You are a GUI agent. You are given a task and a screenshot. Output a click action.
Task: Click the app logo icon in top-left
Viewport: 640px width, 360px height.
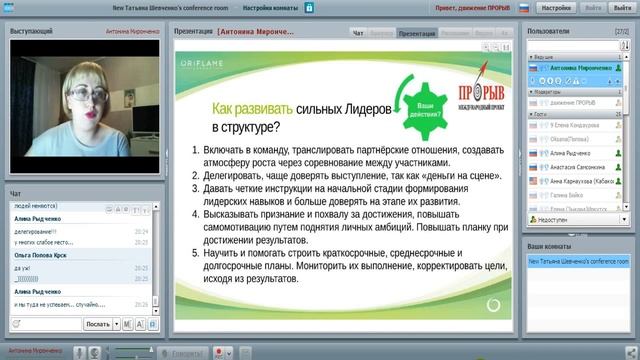pyautogui.click(x=9, y=7)
